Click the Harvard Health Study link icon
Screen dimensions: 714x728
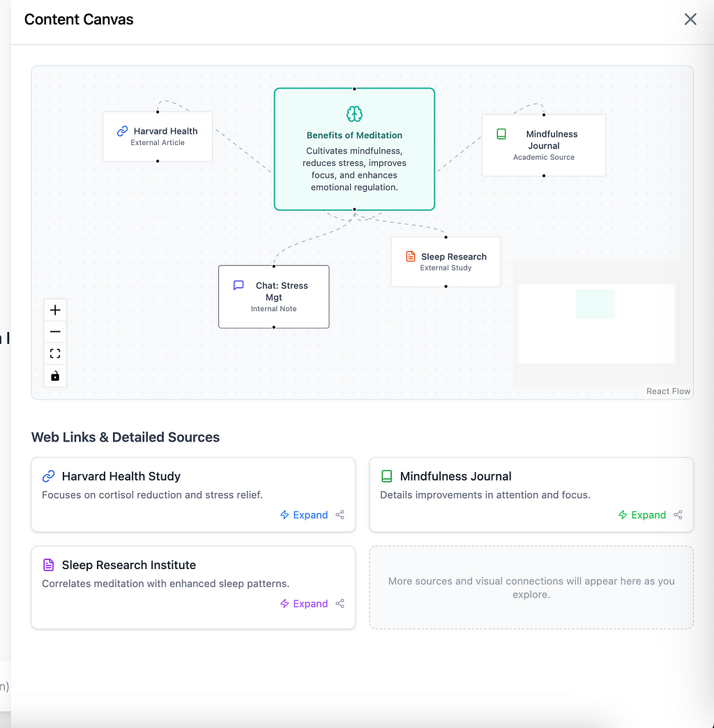click(x=48, y=476)
